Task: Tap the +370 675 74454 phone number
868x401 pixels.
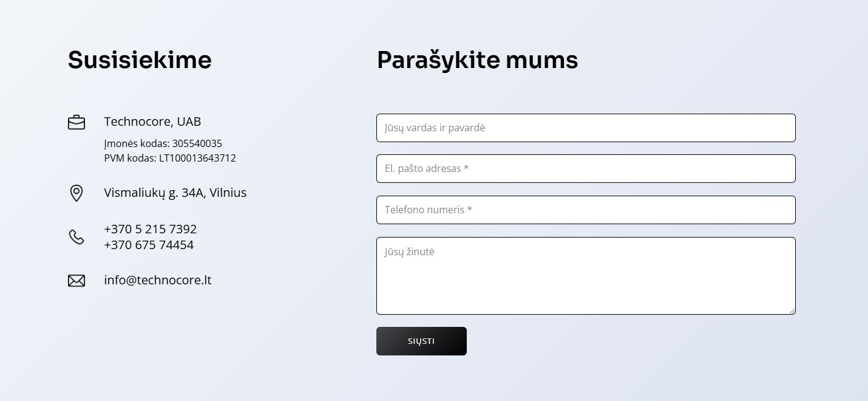Action: point(149,245)
